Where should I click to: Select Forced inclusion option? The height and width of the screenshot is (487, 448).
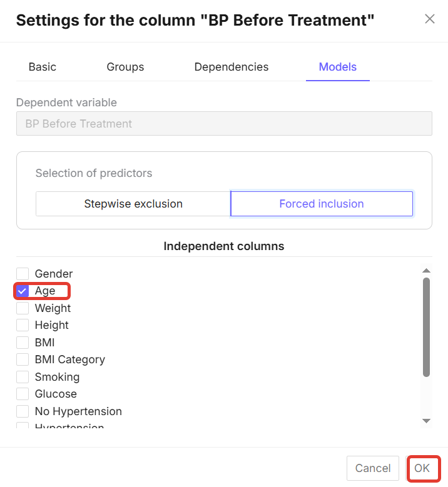click(x=322, y=204)
